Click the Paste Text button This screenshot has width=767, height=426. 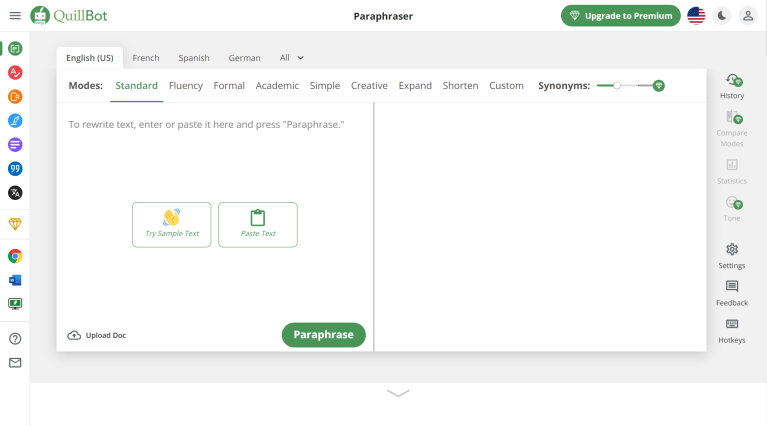[x=258, y=224]
